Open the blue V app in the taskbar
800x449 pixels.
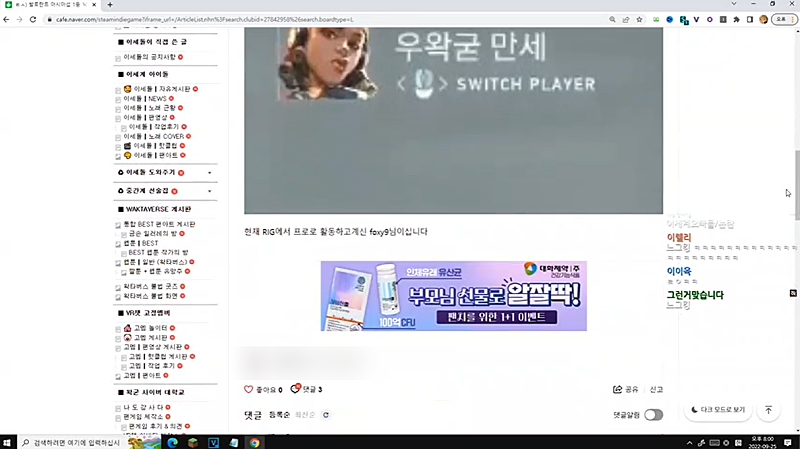pyautogui.click(x=213, y=442)
